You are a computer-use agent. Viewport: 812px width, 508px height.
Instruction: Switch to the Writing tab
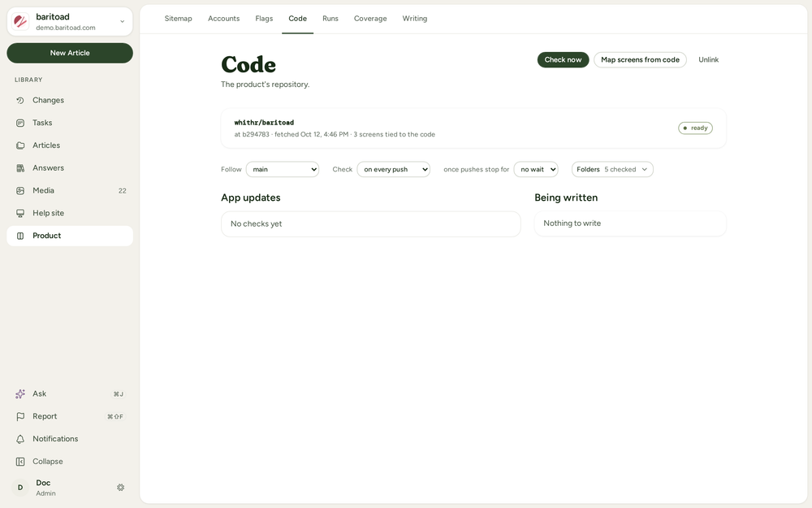click(x=415, y=19)
